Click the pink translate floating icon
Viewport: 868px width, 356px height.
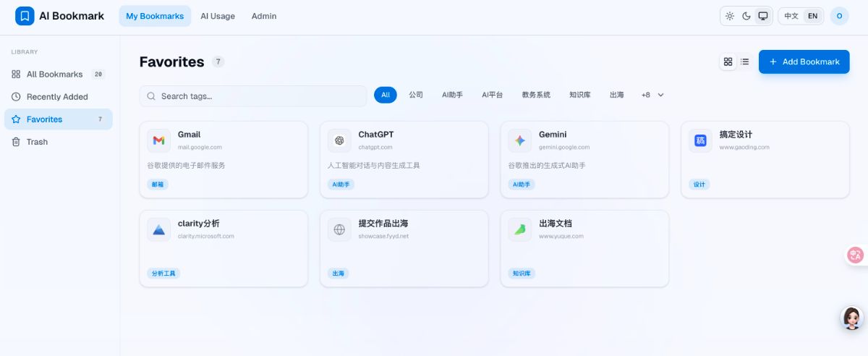pyautogui.click(x=856, y=255)
